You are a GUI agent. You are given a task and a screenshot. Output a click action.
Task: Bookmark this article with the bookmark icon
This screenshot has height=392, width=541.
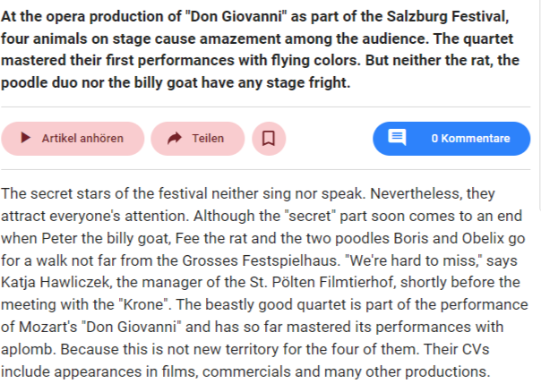point(269,138)
